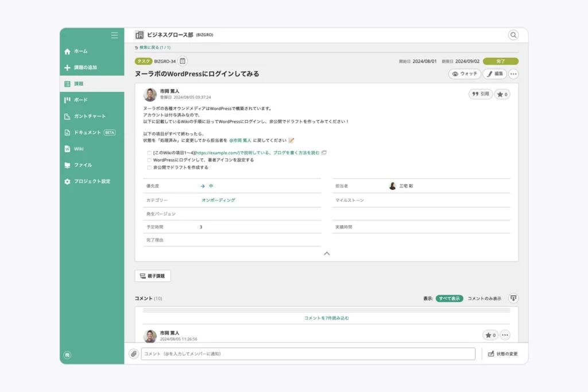Check 非公開でドラフトを作成する checkbox
588x392 pixels.
click(149, 168)
